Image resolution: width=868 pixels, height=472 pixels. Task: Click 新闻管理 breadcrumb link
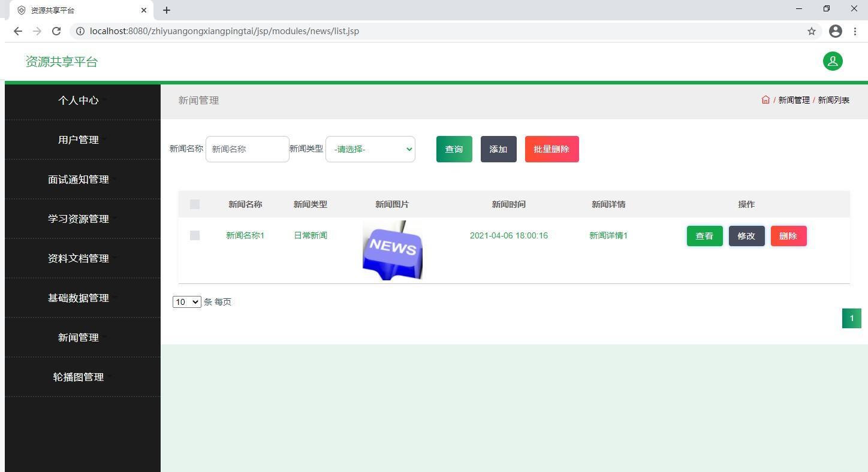pyautogui.click(x=794, y=100)
